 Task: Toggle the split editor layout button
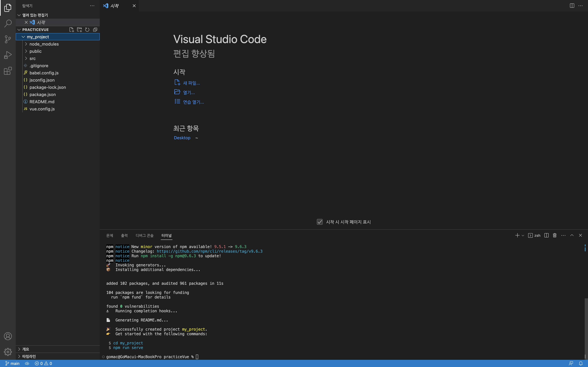(x=572, y=6)
